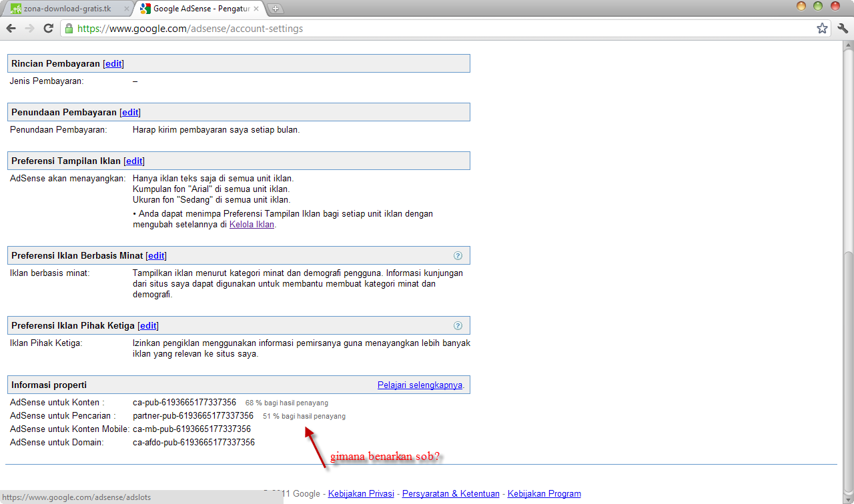Open Persyaratan & Ketentuan link
This screenshot has height=504, width=854.
tap(451, 494)
